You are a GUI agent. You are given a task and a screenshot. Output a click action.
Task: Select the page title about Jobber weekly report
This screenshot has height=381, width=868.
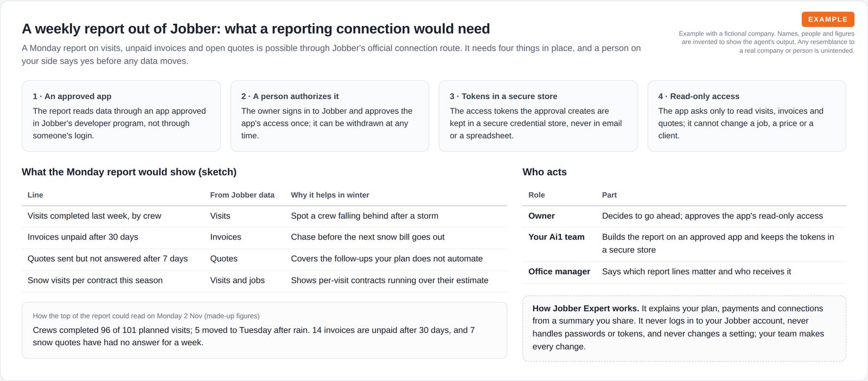point(256,29)
